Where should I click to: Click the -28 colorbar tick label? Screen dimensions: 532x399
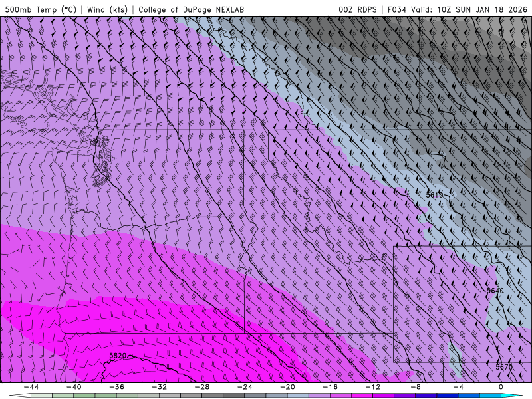tap(202, 387)
